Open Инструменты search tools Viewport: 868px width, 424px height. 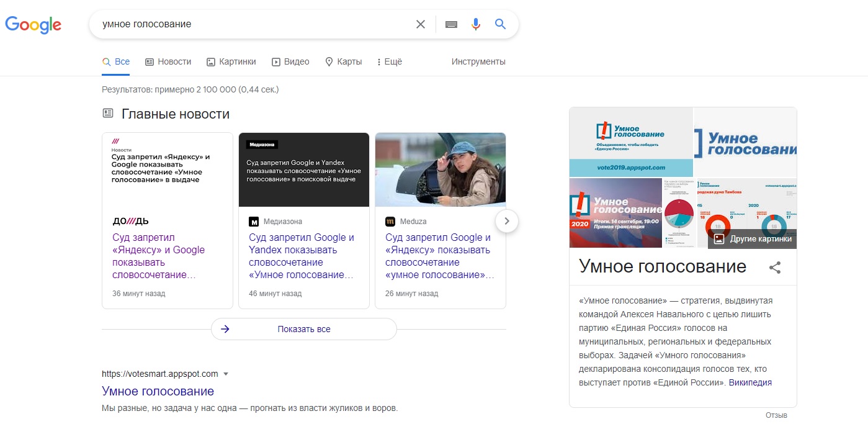478,61
